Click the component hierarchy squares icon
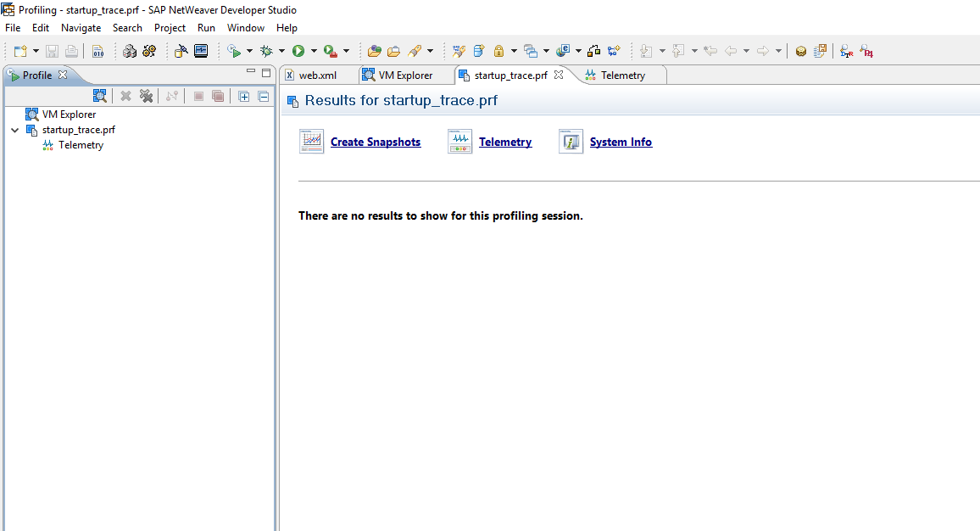The height and width of the screenshot is (531, 980). pyautogui.click(x=593, y=51)
